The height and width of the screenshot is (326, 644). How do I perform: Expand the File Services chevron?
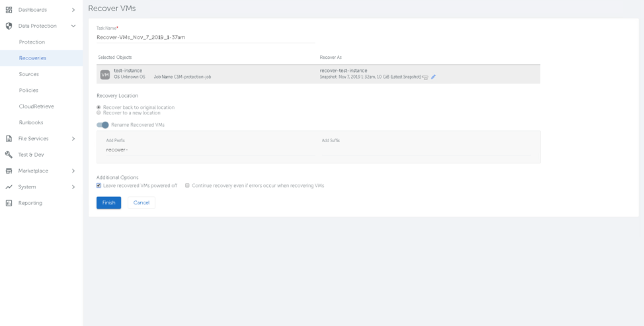tap(73, 139)
